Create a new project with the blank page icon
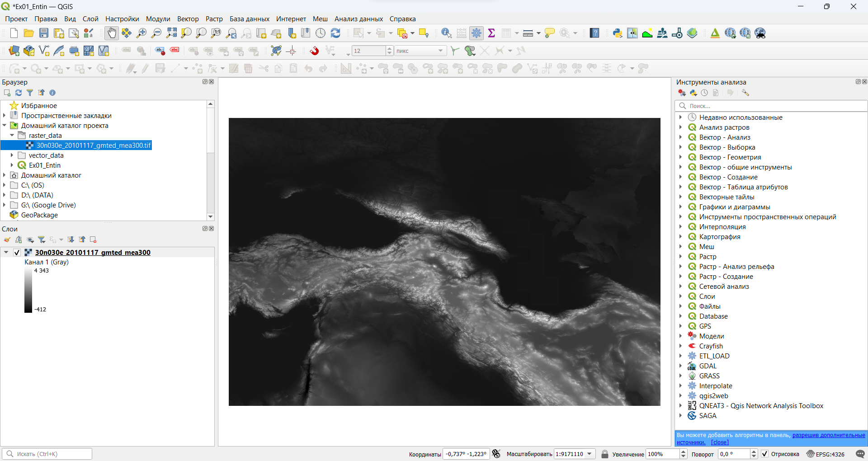This screenshot has height=461, width=868. [x=14, y=33]
